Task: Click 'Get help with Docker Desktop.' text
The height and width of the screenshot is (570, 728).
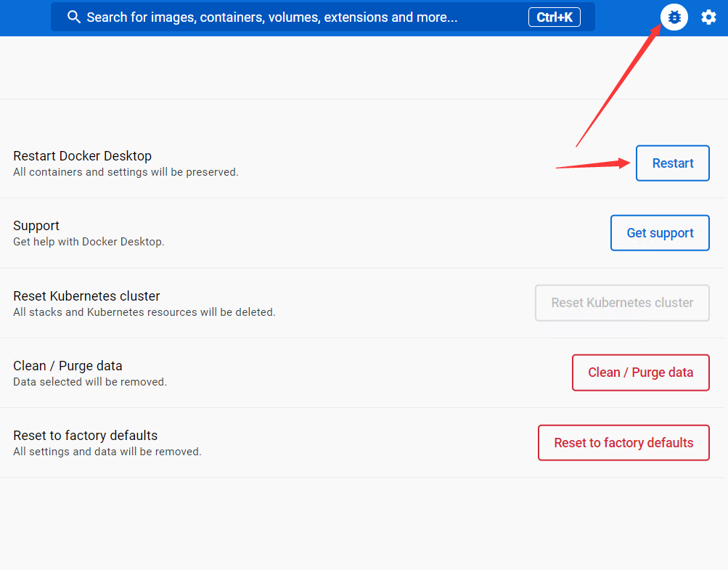Action: pyautogui.click(x=89, y=242)
